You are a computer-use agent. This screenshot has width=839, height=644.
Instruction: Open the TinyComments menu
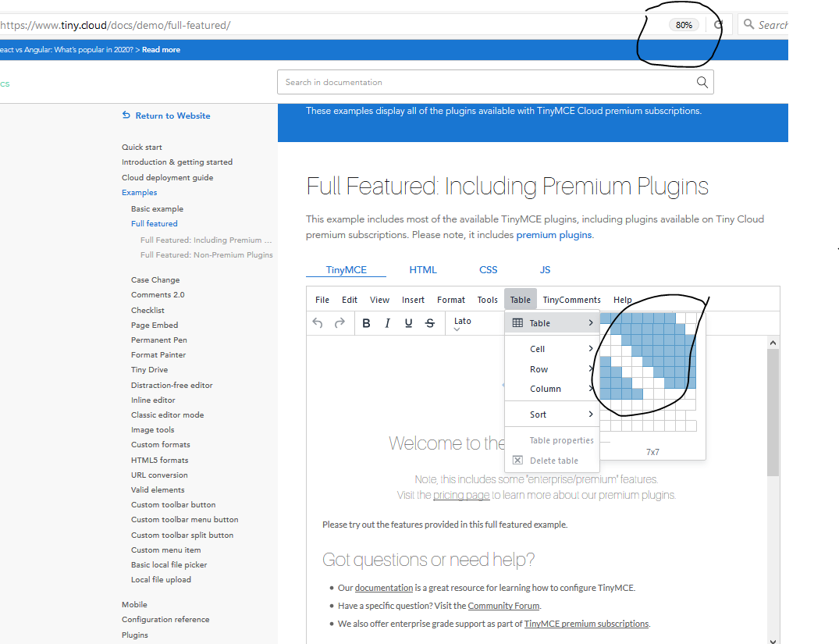tap(571, 300)
